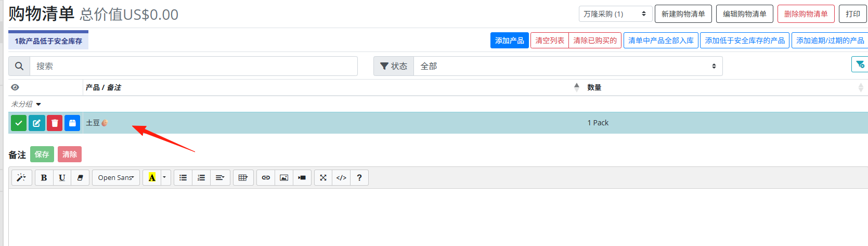This screenshot has width=868, height=246.
Task: Click the search magnifier icon
Action: (19, 66)
